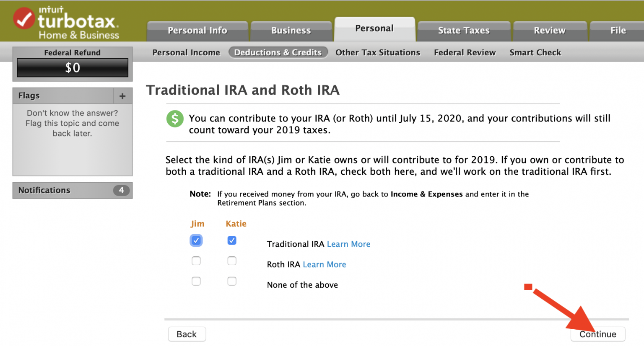This screenshot has width=644, height=346.
Task: Check Katie's Roth IRA checkbox
Action: coord(232,261)
